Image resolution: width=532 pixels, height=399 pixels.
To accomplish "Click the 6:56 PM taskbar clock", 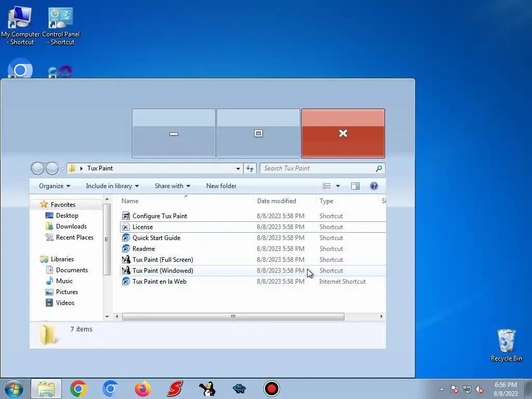I will (506, 385).
